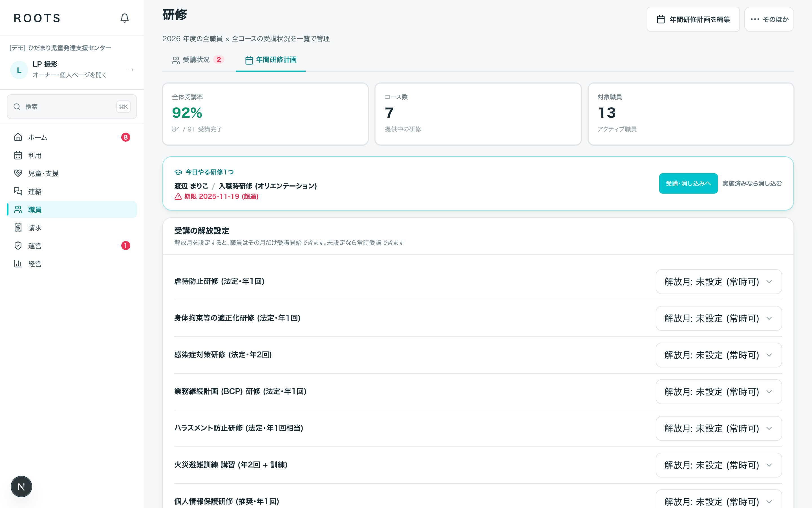
Task: Click the 連絡 chat bubbles icon
Action: tap(18, 192)
